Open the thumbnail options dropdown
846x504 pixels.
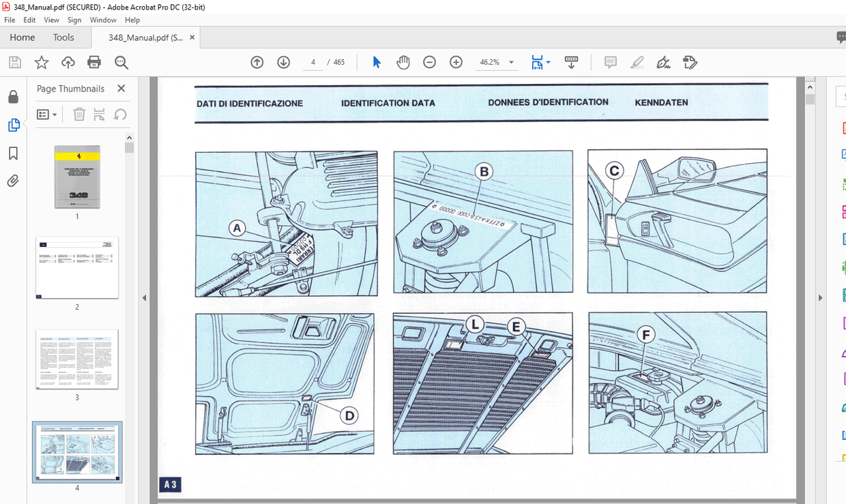point(47,114)
